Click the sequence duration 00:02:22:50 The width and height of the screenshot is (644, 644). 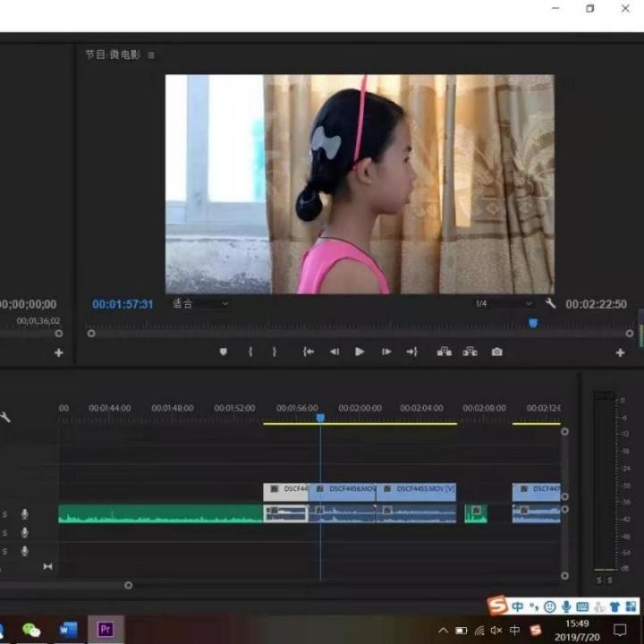coord(596,304)
